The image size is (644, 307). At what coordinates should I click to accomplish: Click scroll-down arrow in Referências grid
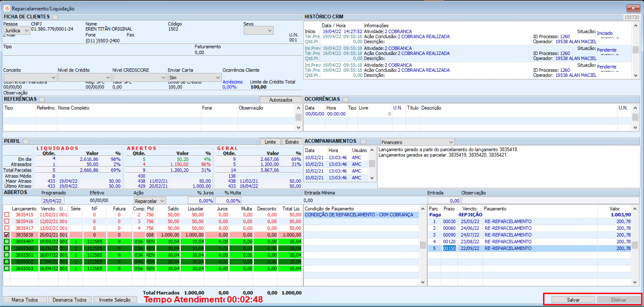[x=298, y=127]
